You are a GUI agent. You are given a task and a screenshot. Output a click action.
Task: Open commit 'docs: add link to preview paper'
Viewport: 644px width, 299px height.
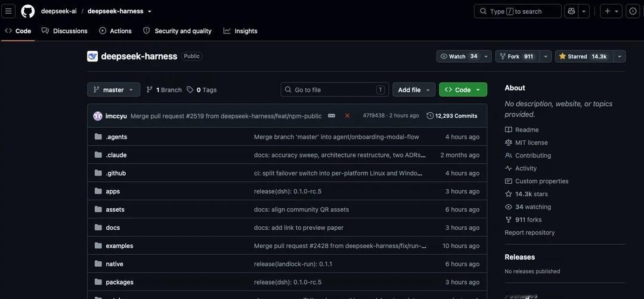(299, 227)
